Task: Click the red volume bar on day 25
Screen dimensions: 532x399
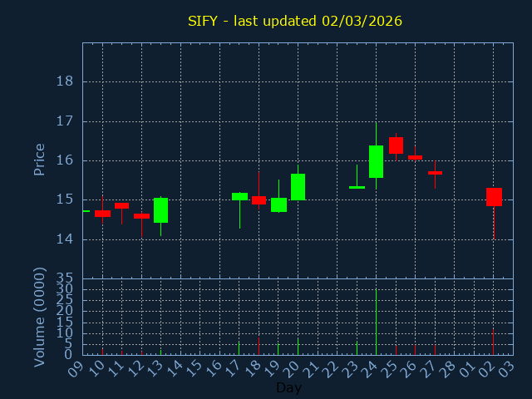Action: 396,350
